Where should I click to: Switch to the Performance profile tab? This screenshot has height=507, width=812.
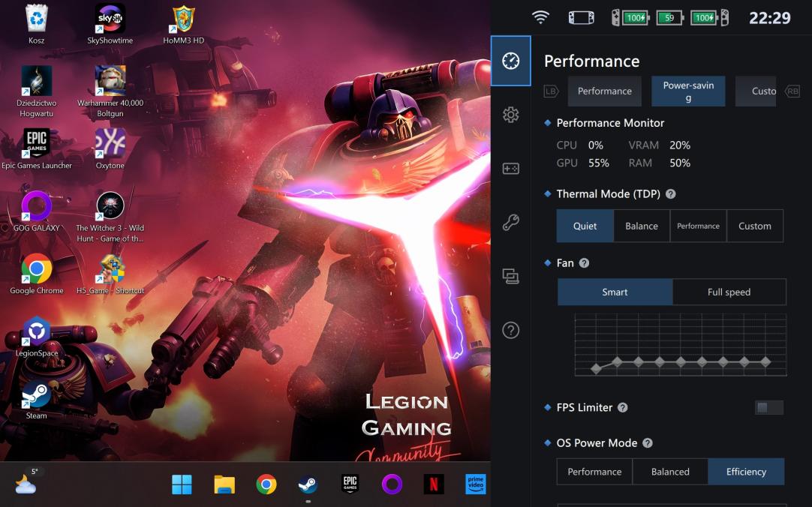604,91
